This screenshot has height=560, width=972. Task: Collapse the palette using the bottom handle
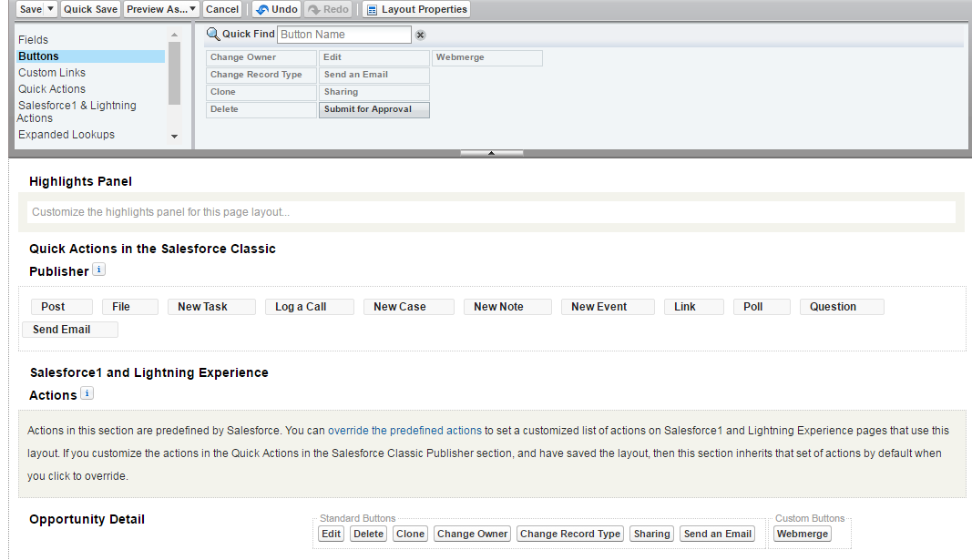click(491, 153)
